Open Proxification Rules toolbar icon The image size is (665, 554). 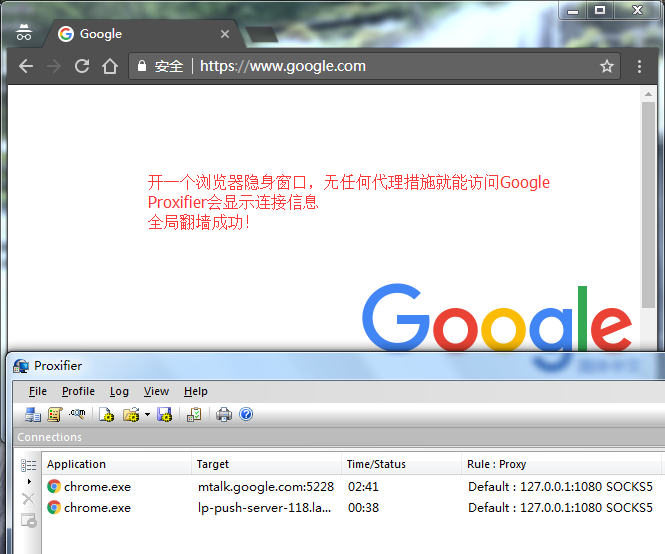click(55, 414)
